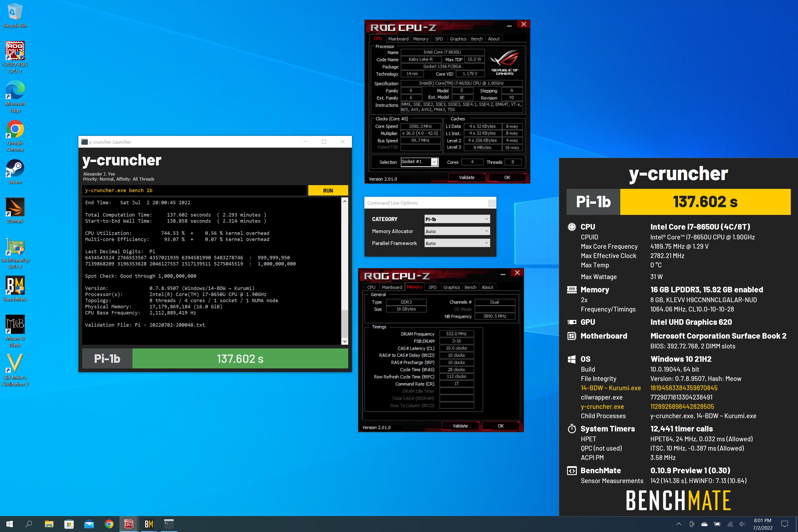Switch to About tab in upper CPU-Z
Viewport: 798px width, 532px height.
coord(493,39)
